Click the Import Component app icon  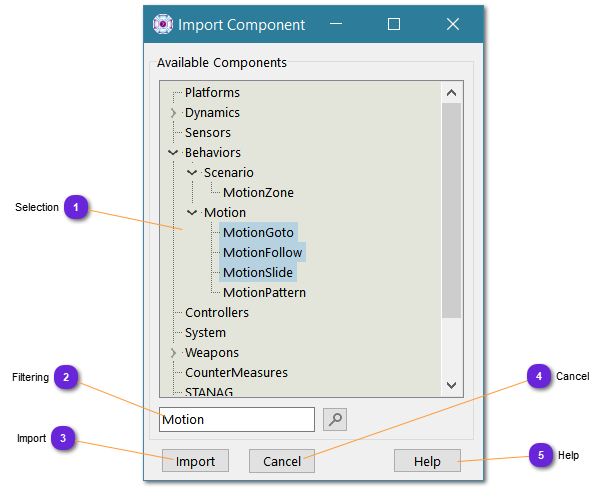(162, 24)
